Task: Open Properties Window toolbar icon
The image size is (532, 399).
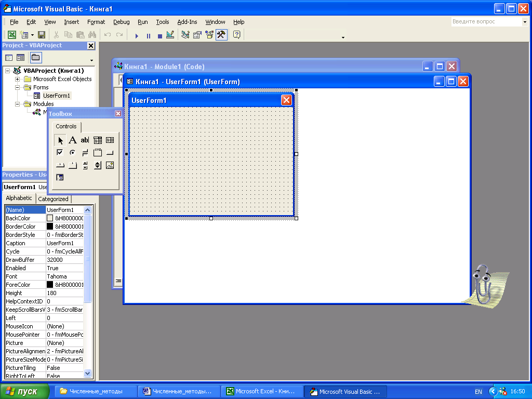Action: [197, 35]
